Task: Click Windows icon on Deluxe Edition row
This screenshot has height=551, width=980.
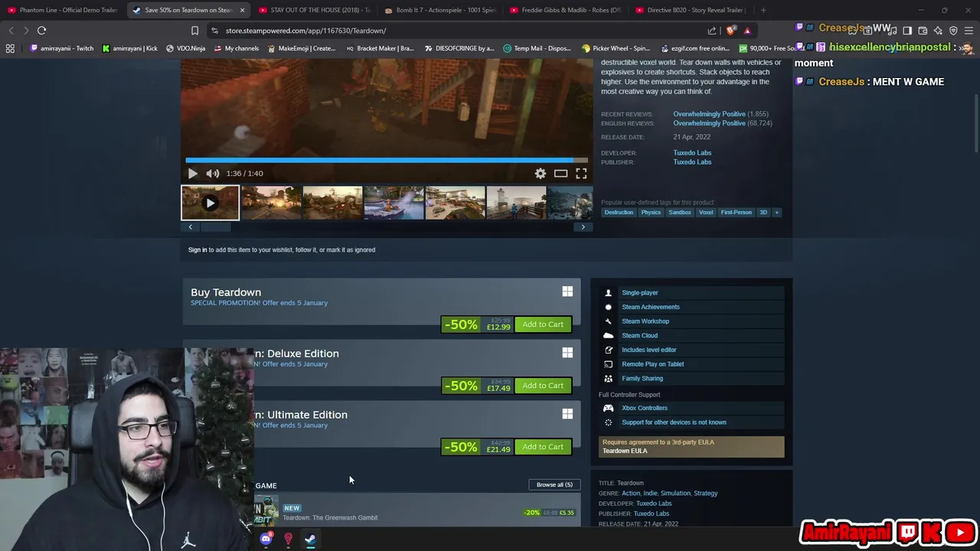Action: click(x=567, y=353)
